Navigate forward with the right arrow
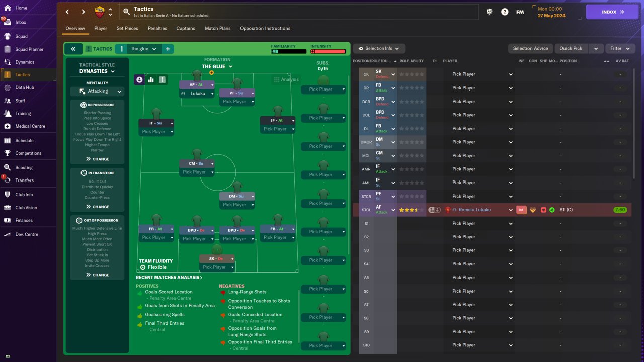The image size is (644, 362). pos(84,12)
